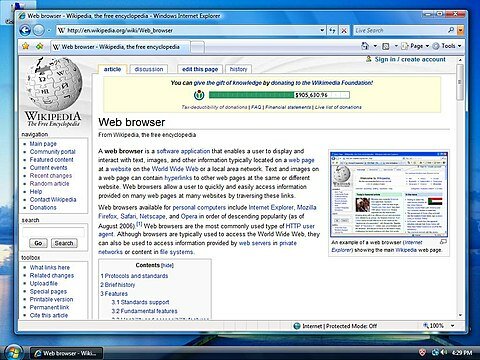Click the Internet zone globe status icon

click(297, 326)
